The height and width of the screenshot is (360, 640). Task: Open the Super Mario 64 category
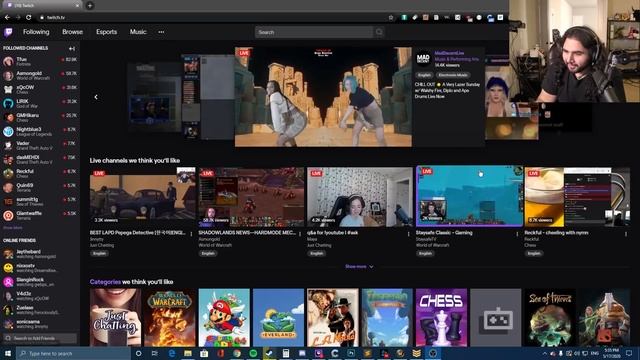coord(224,318)
